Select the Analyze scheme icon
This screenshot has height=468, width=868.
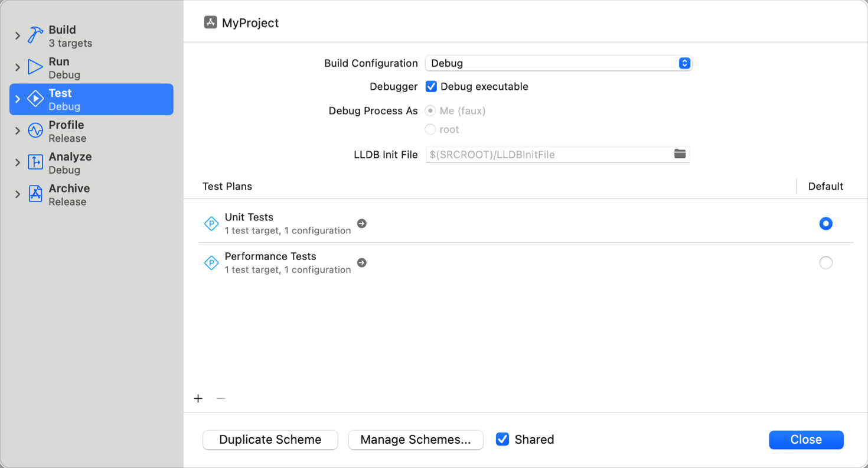(x=35, y=162)
